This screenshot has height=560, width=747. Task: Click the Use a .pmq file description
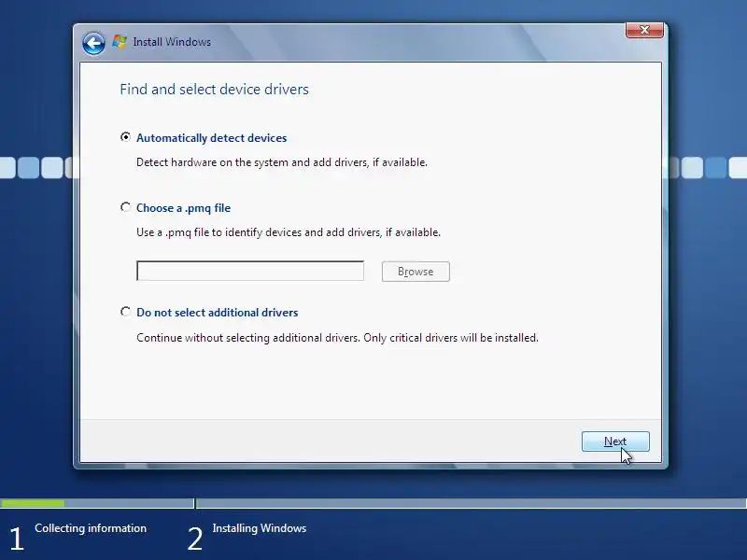(289, 232)
